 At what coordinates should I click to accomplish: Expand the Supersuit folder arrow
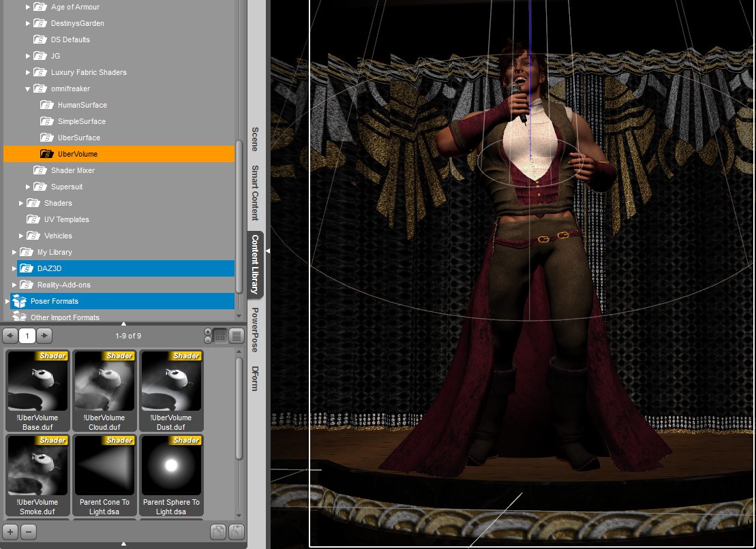[28, 187]
